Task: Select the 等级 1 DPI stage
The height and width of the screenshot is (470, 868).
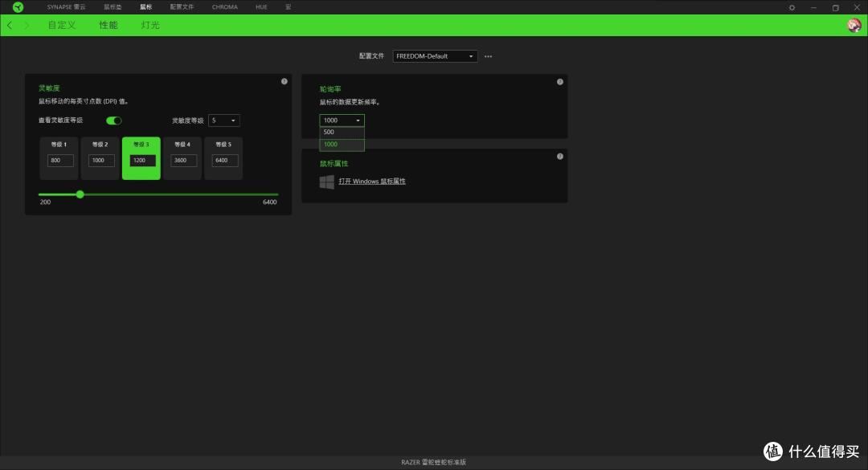Action: pyautogui.click(x=59, y=158)
